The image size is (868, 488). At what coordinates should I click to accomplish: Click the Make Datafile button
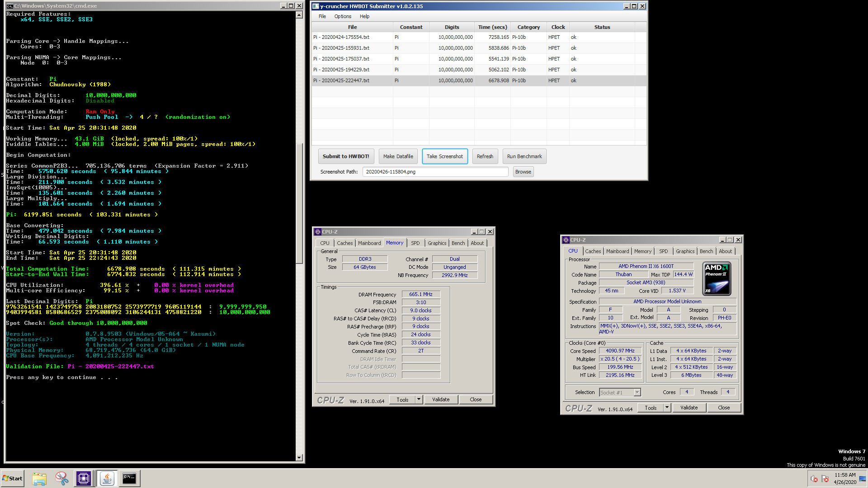click(x=398, y=156)
